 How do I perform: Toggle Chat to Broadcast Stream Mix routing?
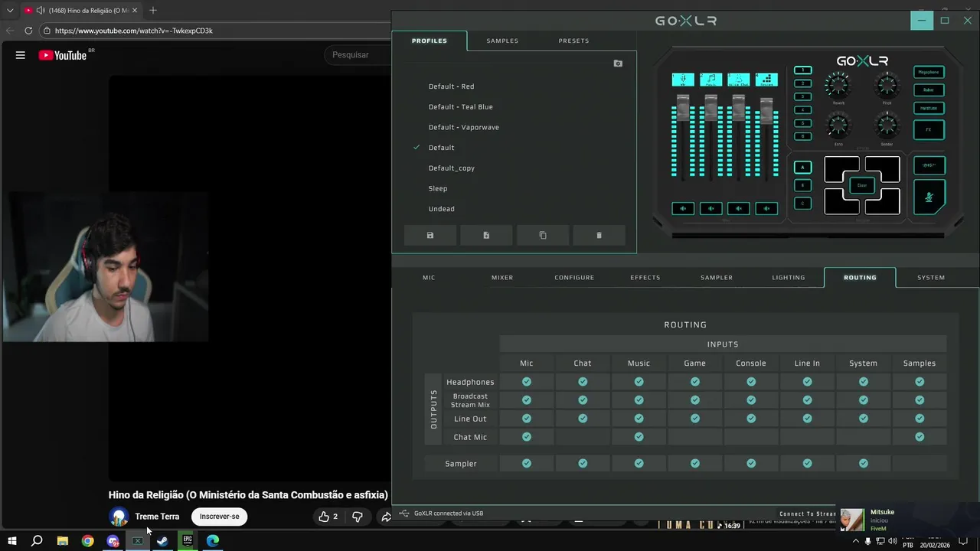(x=583, y=400)
